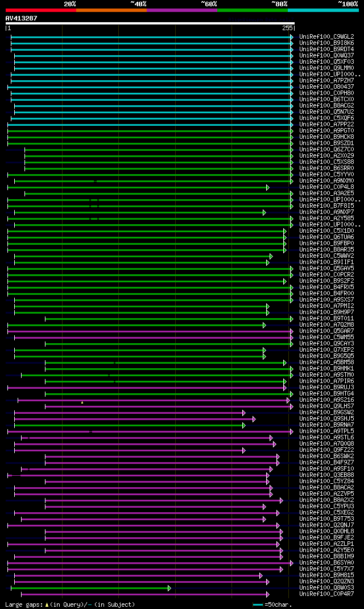The height and width of the screenshot is (609, 364).
Task: Click the cyan alignment bar for C9WGL2
Action: click(152, 37)
